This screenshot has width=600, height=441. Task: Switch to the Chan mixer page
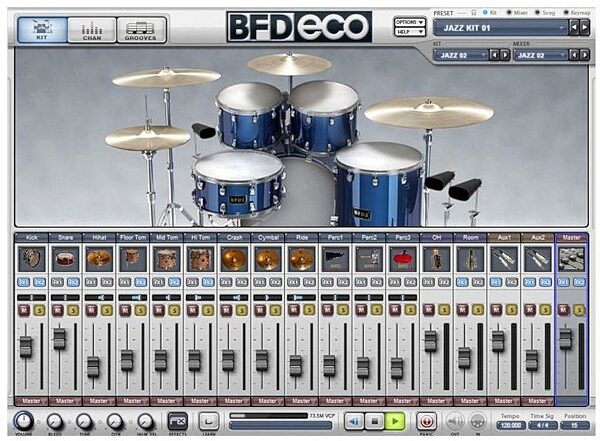tap(92, 29)
